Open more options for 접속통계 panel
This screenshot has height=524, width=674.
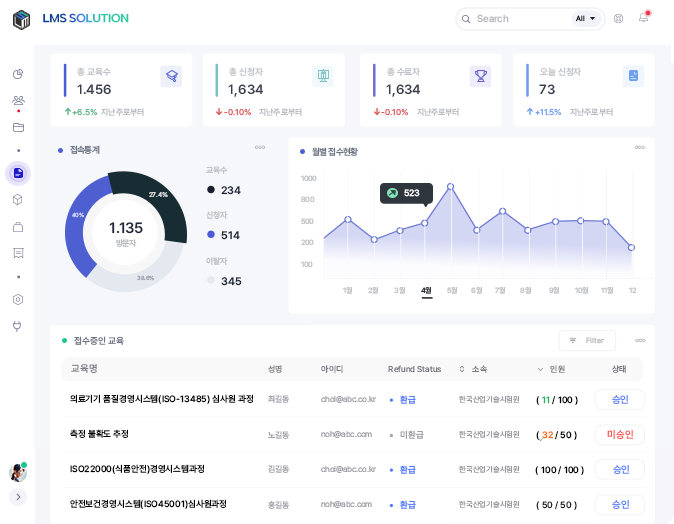[260, 147]
